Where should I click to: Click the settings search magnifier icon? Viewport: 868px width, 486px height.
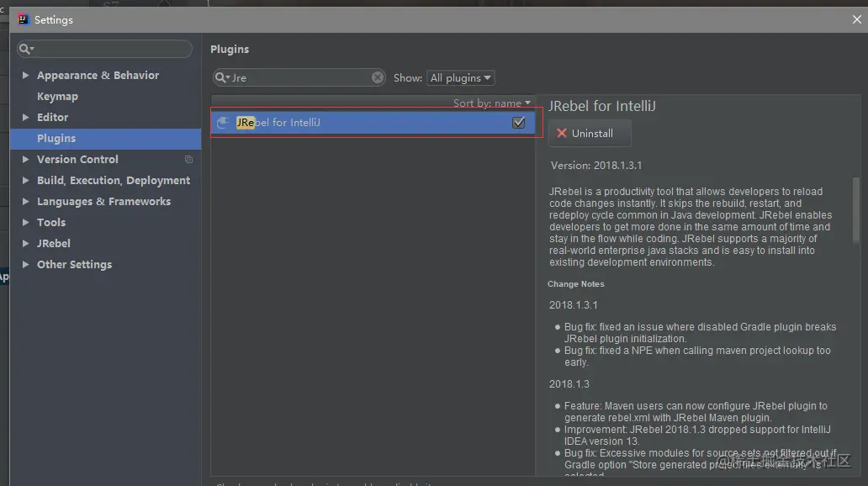click(26, 49)
